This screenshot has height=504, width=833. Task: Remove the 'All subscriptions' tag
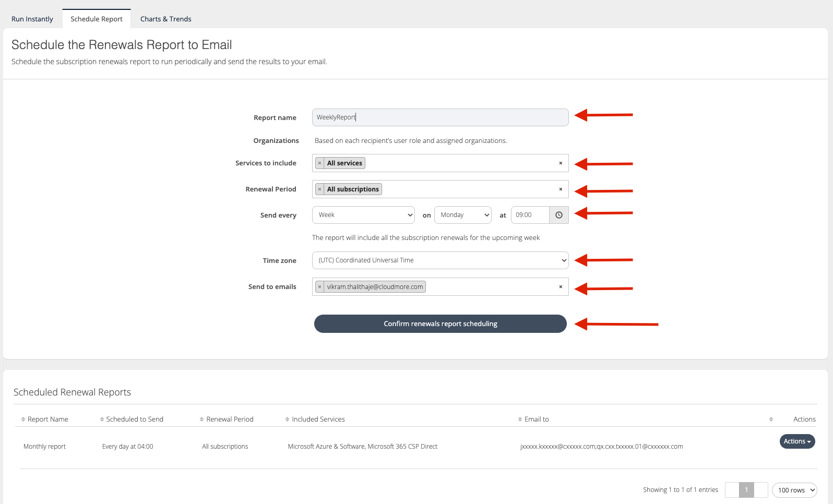click(x=319, y=189)
